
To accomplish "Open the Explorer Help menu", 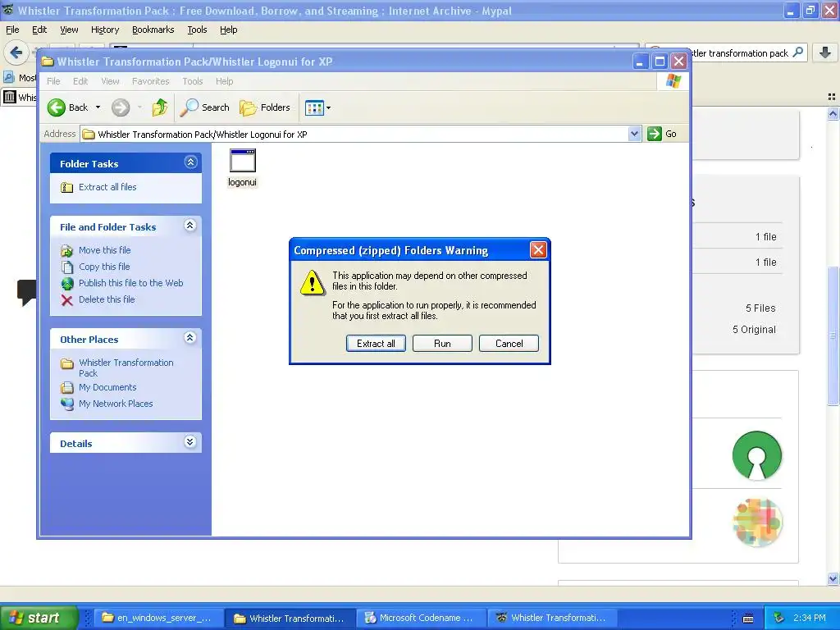I will (225, 81).
